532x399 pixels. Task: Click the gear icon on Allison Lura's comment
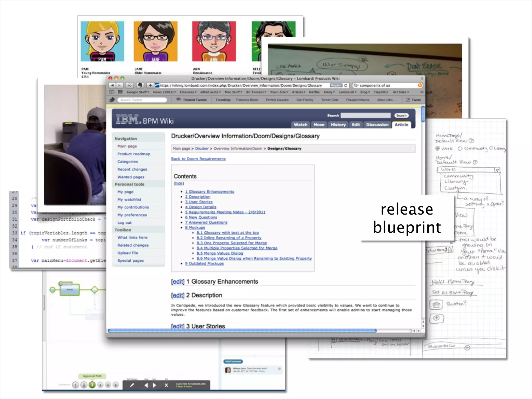tap(280, 369)
